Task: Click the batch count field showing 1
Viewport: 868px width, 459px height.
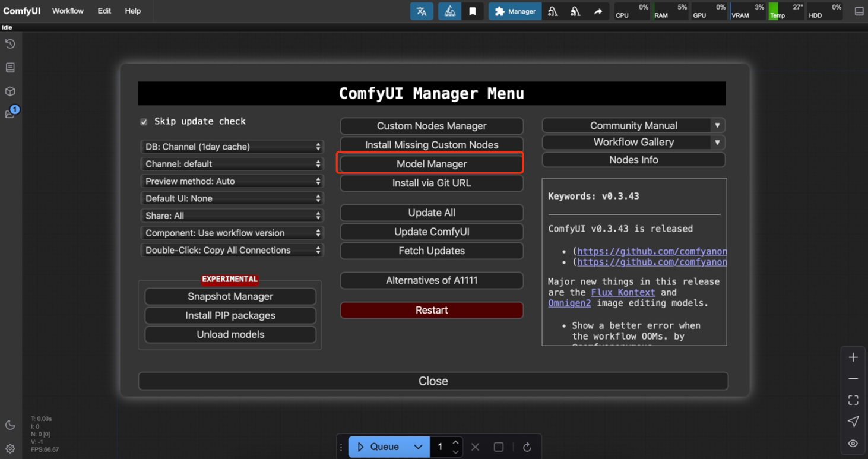Action: tap(440, 447)
